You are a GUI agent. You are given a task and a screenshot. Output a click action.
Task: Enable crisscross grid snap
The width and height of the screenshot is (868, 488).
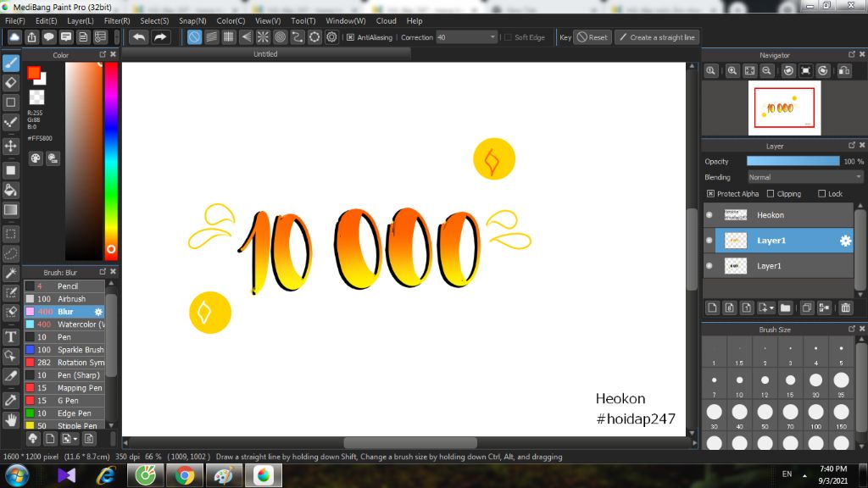[x=229, y=37]
